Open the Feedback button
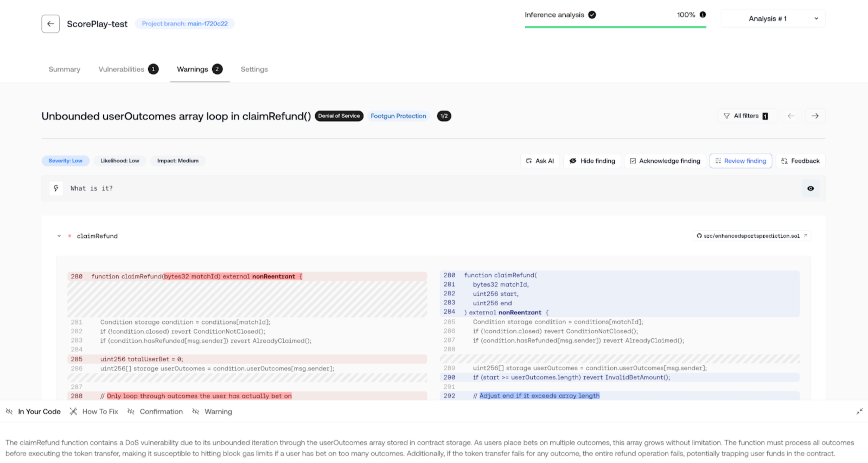Screen dimensions: 868x463 [x=800, y=161]
